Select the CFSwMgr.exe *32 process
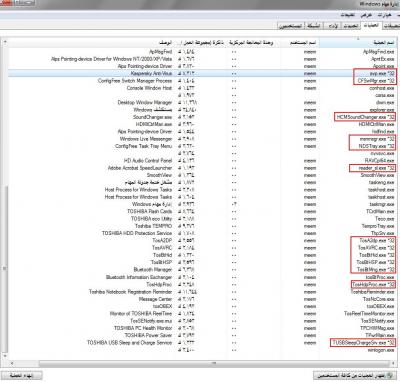The width and height of the screenshot is (400, 382). pyautogui.click(x=376, y=81)
